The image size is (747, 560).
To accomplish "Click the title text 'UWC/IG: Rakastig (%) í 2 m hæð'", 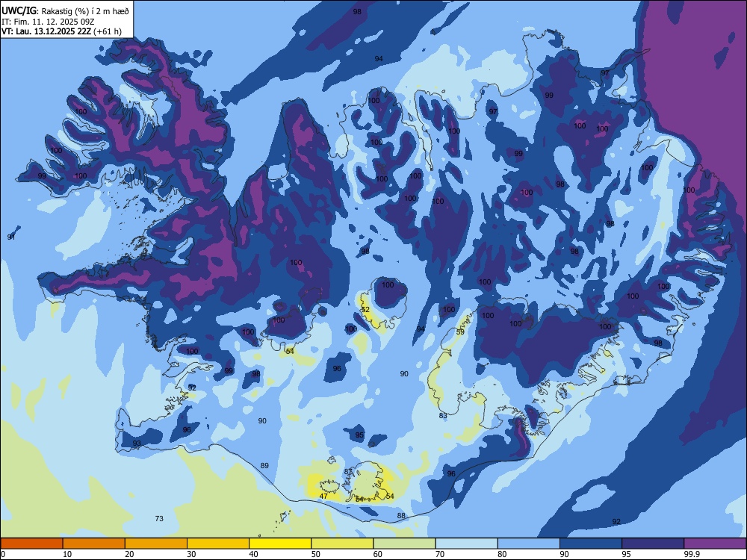I will click(x=65, y=11).
